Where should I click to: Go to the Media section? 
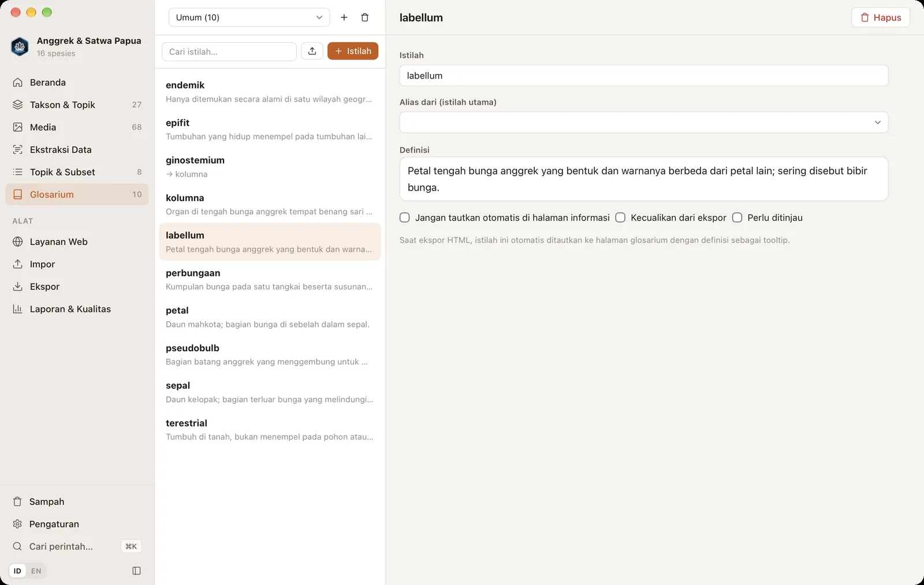[77, 127]
